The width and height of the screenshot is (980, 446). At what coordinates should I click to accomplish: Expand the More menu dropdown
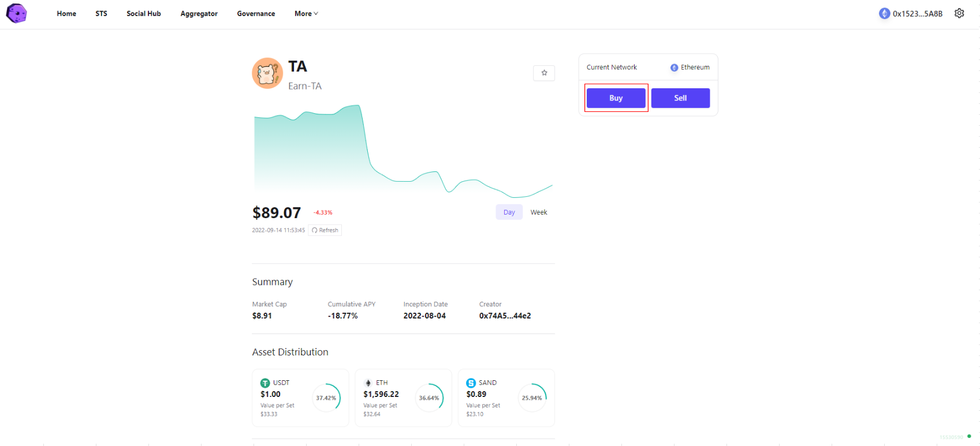[x=306, y=13]
